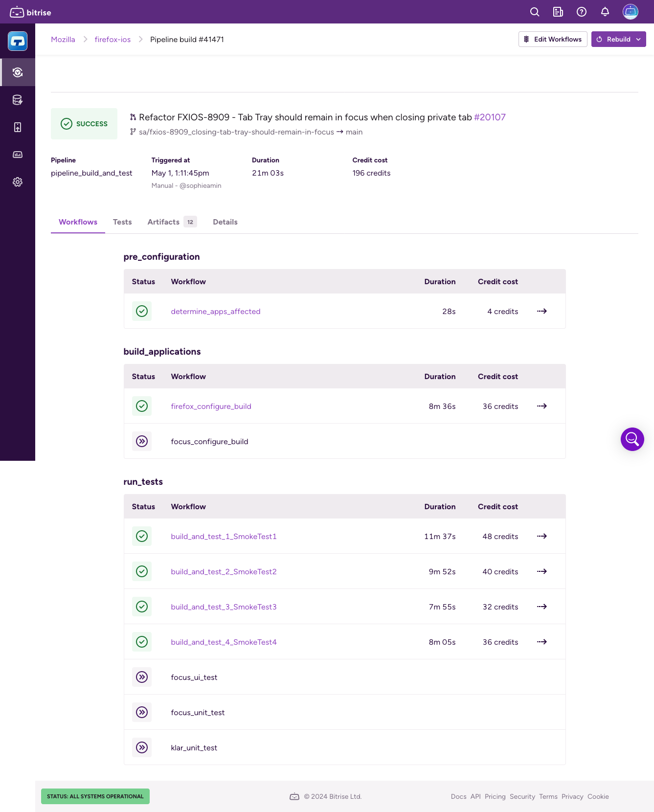Click the Edit Workflows button

[x=553, y=39]
